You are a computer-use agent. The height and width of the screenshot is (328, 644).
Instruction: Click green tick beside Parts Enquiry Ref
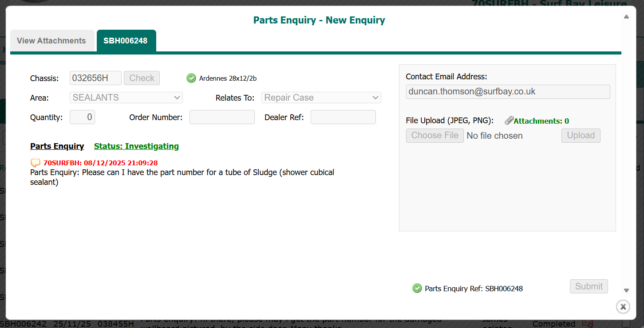[417, 289]
